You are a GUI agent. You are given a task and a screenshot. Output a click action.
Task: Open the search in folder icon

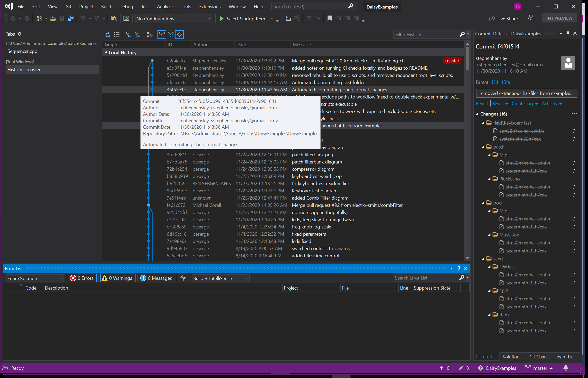114,18
